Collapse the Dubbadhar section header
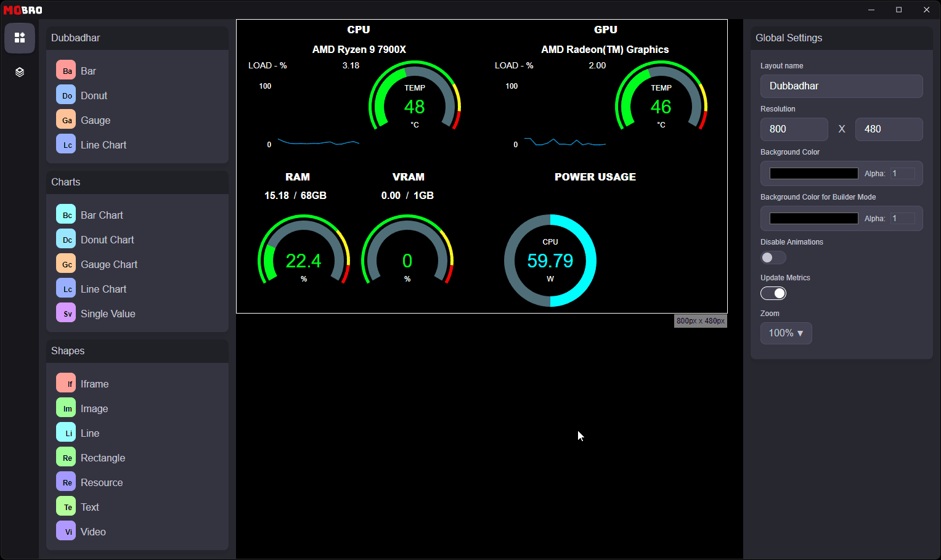 (137, 38)
